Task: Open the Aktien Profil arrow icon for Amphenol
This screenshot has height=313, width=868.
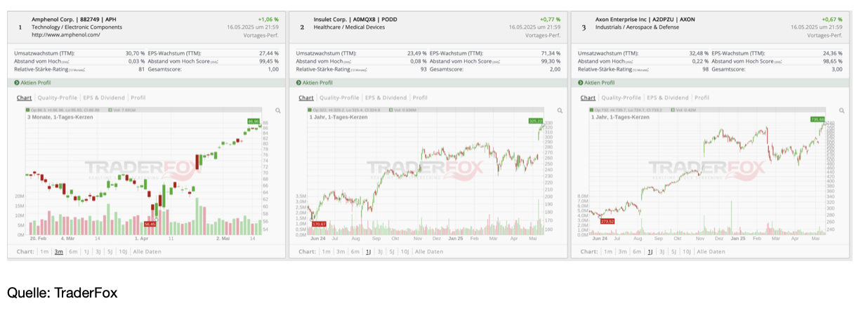Action: (x=17, y=83)
